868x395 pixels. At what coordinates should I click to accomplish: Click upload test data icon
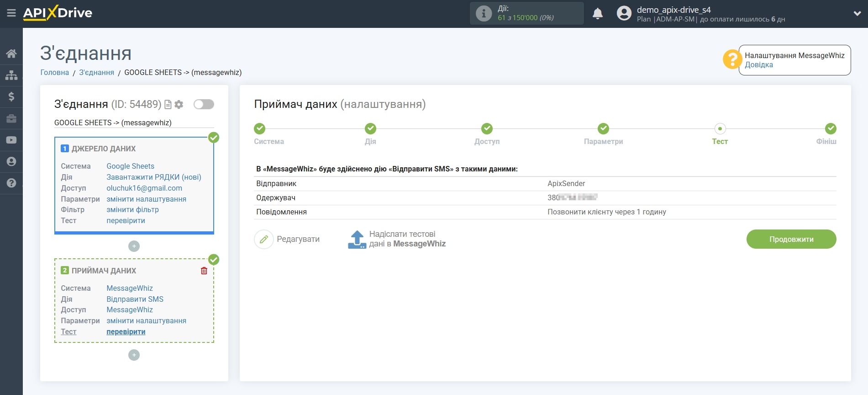point(357,239)
